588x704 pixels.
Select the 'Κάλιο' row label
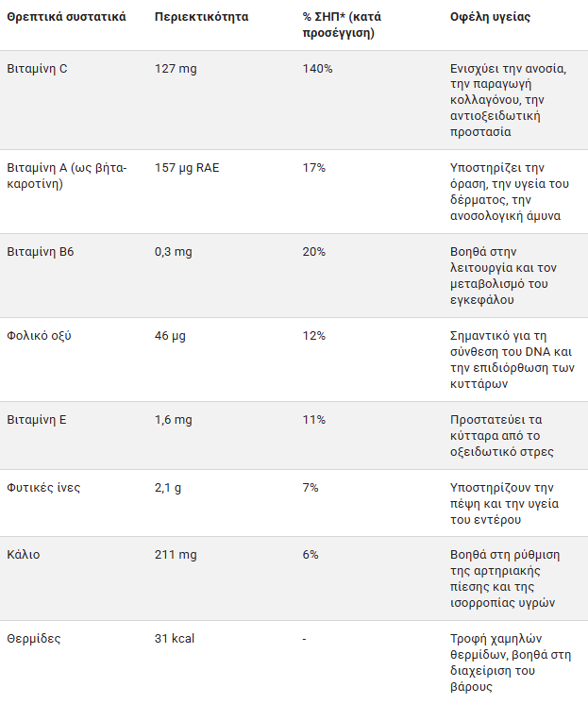pyautogui.click(x=24, y=555)
